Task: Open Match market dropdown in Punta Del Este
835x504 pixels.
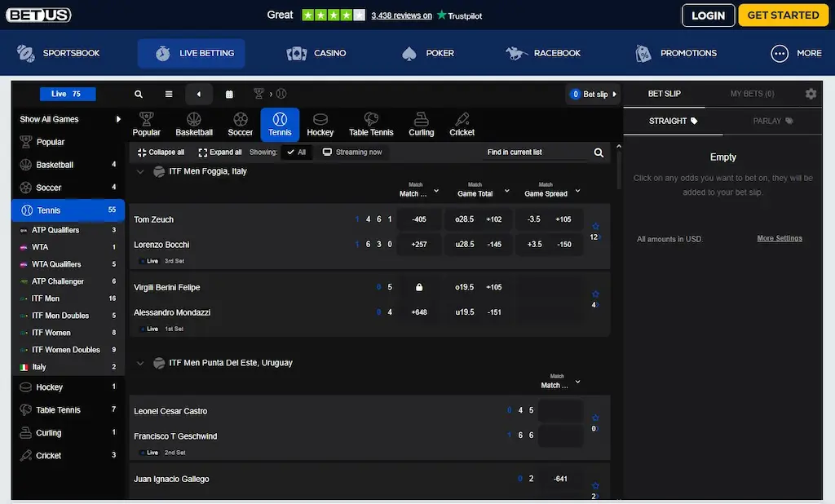Action: pos(560,382)
